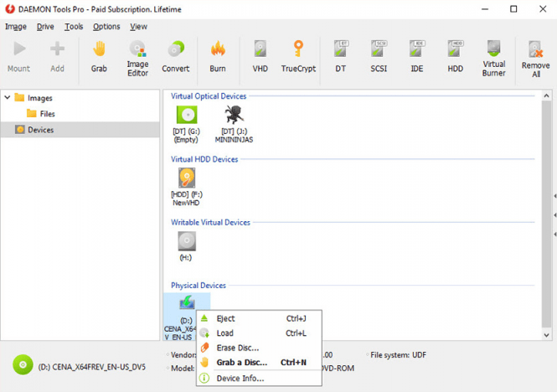Click the File system: UDF text
The height and width of the screenshot is (392, 557).
click(398, 354)
